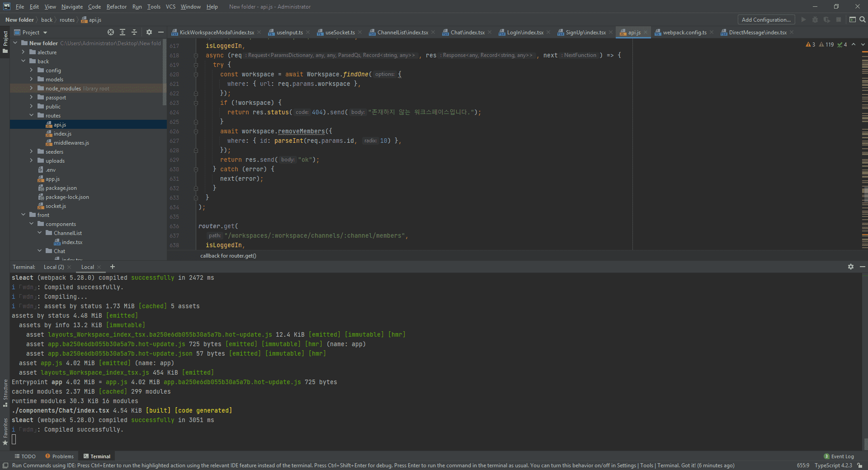Click the Collapse All icon in Project panel
The width and height of the screenshot is (868, 470).
coord(134,32)
